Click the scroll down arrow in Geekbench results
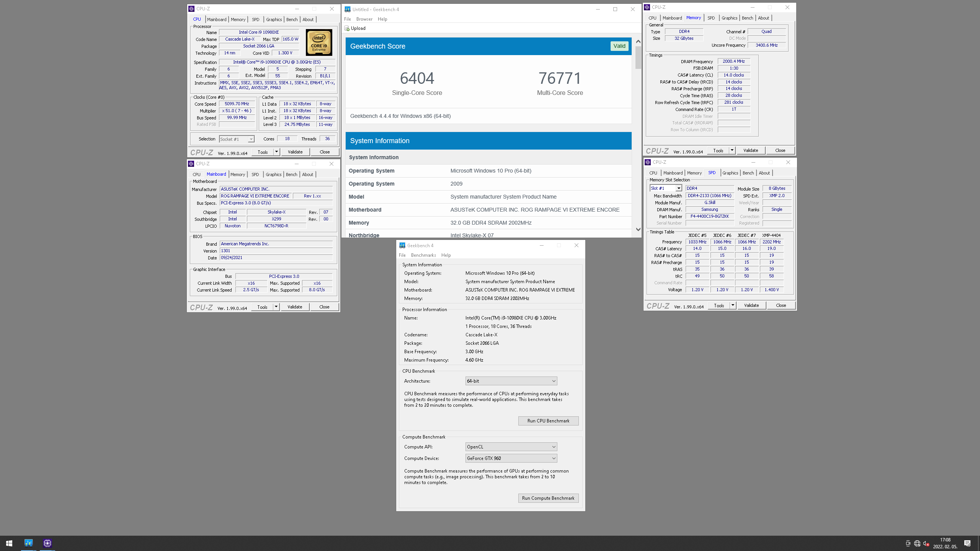 pyautogui.click(x=638, y=230)
